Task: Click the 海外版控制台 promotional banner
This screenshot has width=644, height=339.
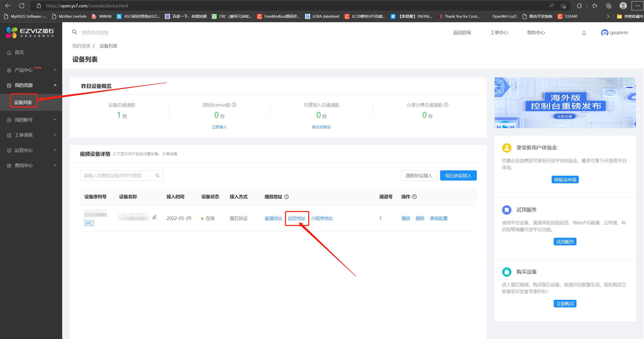Action: coord(565,103)
